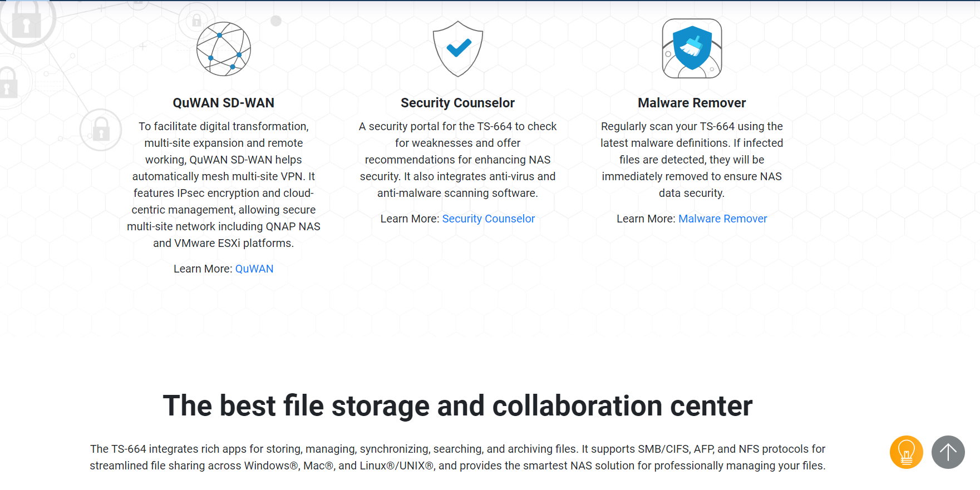Image resolution: width=980 pixels, height=490 pixels.
Task: Click the malware scan description paragraph
Action: pyautogui.click(x=692, y=160)
